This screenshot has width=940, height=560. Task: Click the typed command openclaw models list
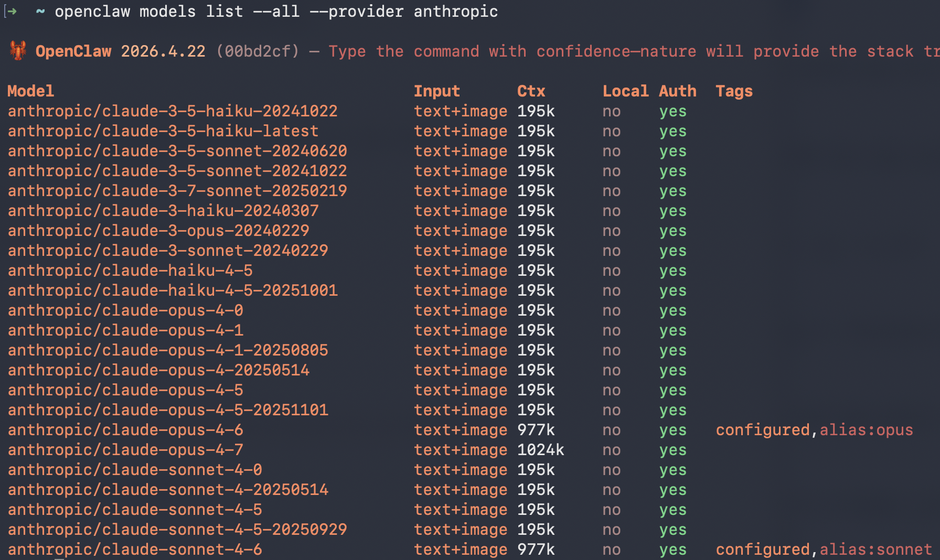tap(149, 12)
